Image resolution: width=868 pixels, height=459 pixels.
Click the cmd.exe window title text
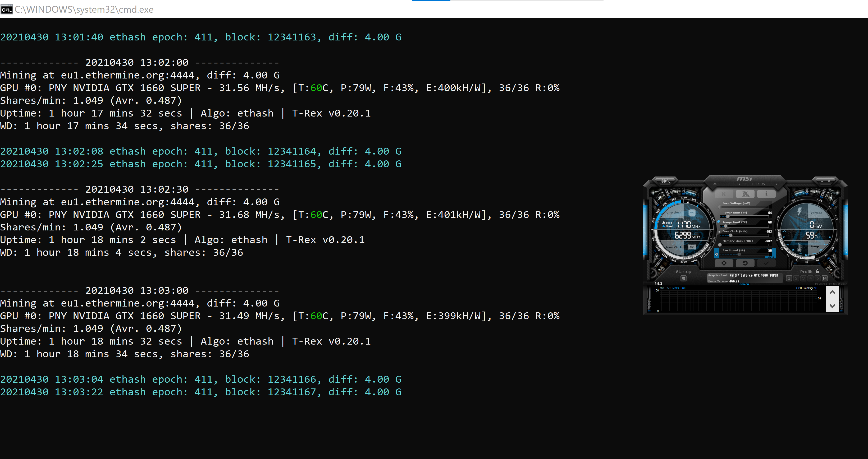(84, 10)
